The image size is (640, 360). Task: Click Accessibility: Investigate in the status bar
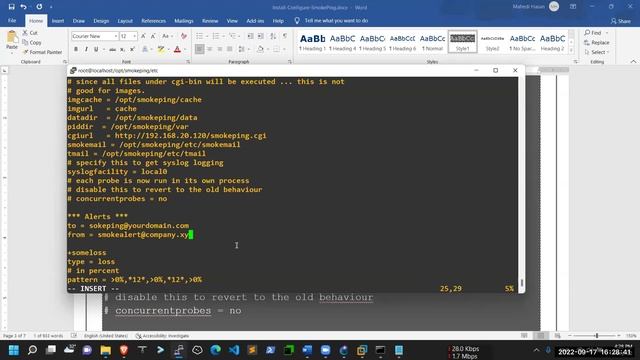click(162, 336)
